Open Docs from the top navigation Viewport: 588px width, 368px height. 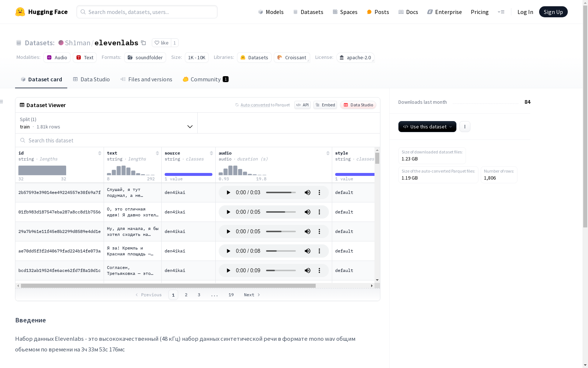pyautogui.click(x=408, y=12)
